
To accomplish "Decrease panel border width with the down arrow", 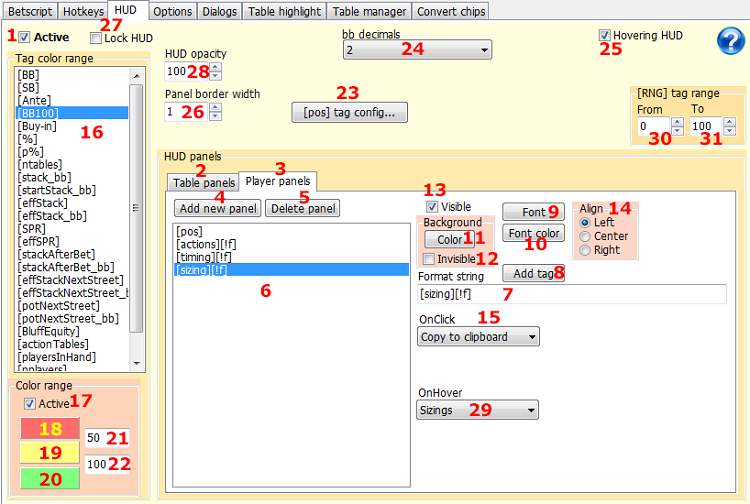I will 215,117.
